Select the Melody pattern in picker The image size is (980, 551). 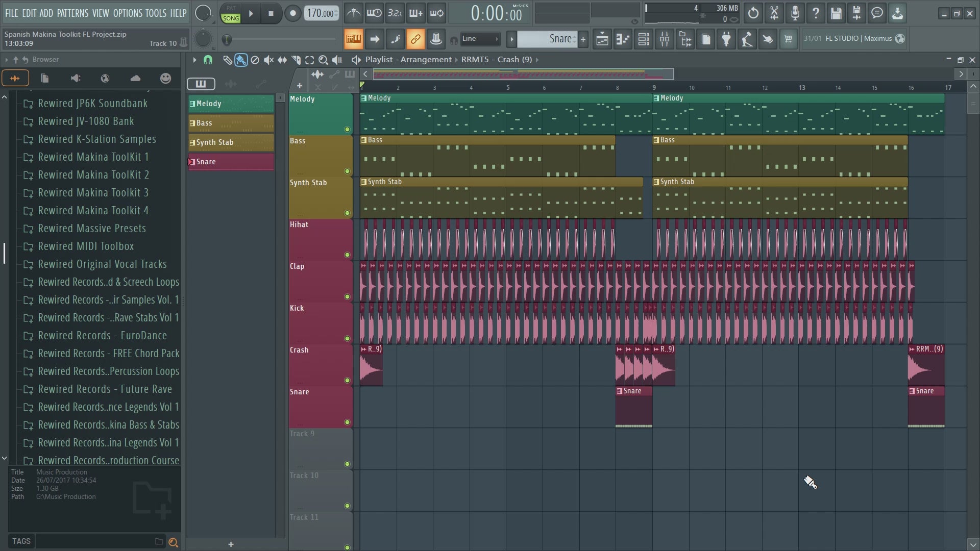coord(231,104)
